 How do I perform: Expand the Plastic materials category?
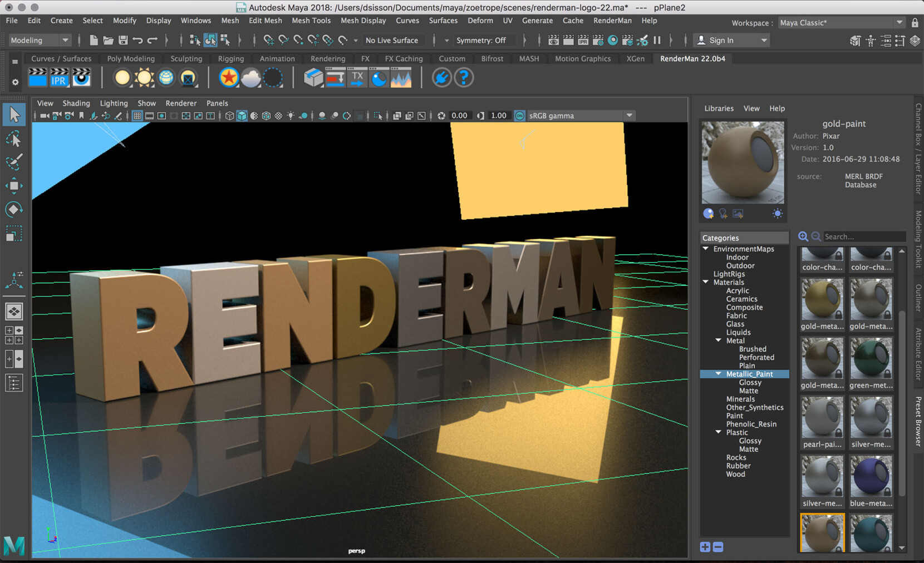point(718,432)
